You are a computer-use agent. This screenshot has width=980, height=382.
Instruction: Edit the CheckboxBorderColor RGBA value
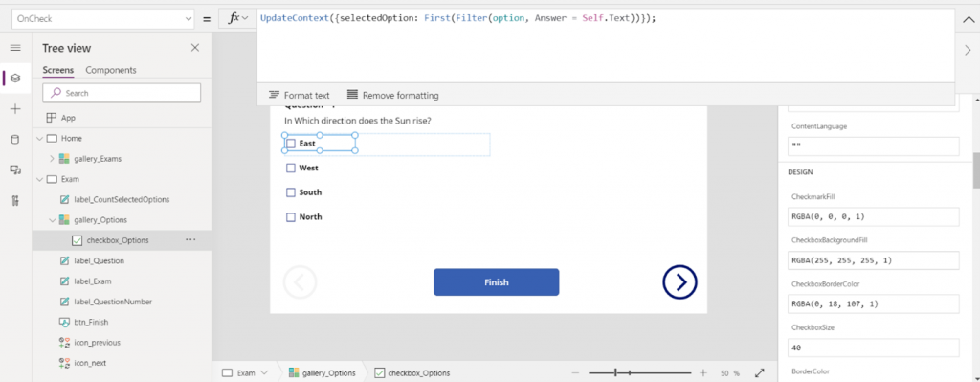pos(873,303)
